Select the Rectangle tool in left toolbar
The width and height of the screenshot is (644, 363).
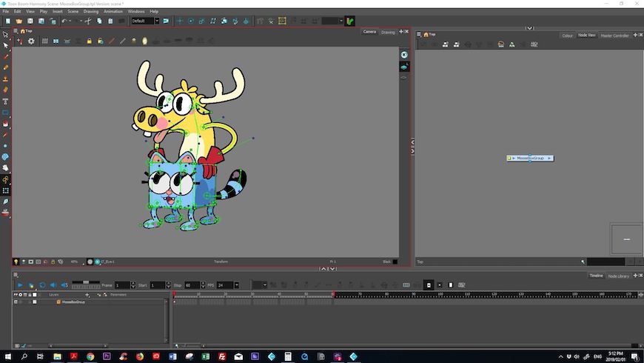click(5, 112)
